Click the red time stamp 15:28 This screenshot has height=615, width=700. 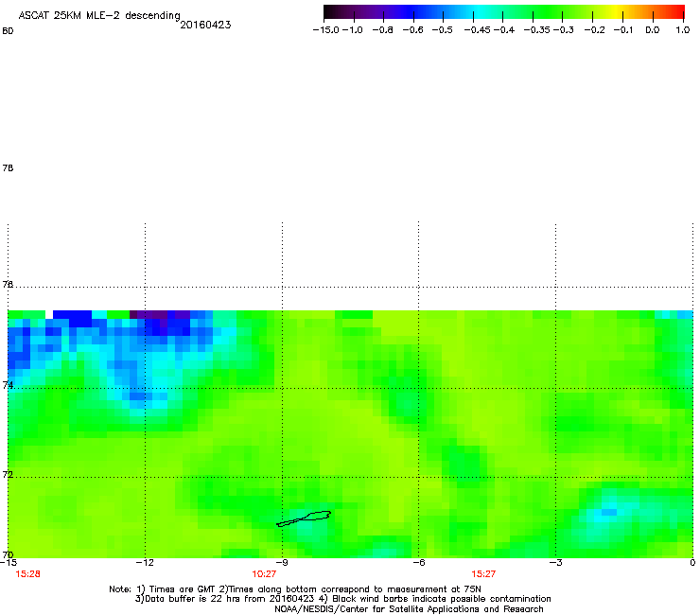pos(27,574)
